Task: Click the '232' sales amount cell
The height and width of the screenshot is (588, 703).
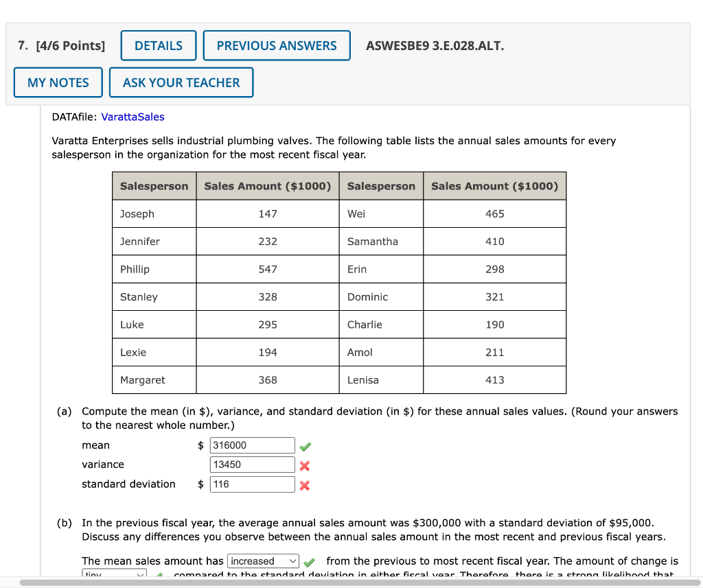Action: coord(268,242)
